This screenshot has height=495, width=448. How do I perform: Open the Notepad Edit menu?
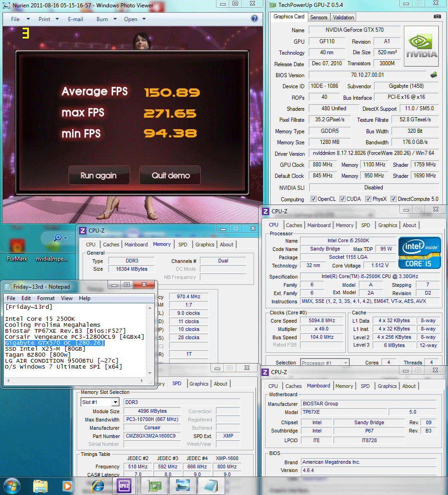(x=26, y=298)
